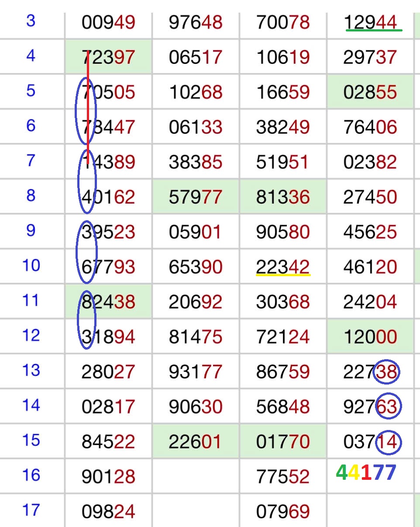Screen dimensions: 420x527
Task: Click the cell containing 90128
Action: click(108, 477)
